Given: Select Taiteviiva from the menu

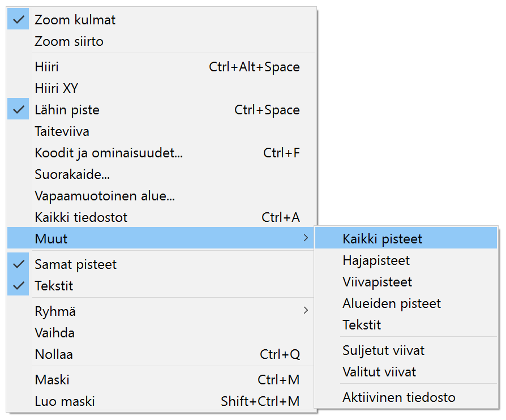Looking at the screenshot, I should pyautogui.click(x=62, y=131).
